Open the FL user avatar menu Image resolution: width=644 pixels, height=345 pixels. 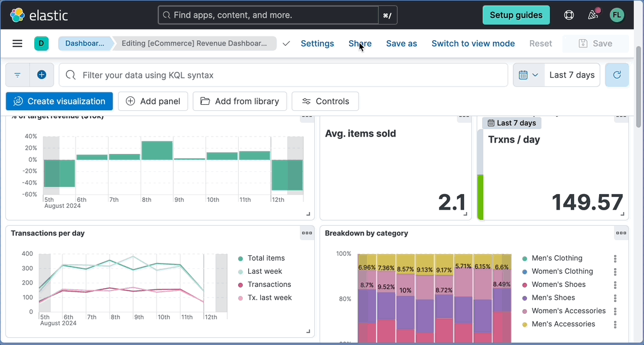(x=616, y=15)
